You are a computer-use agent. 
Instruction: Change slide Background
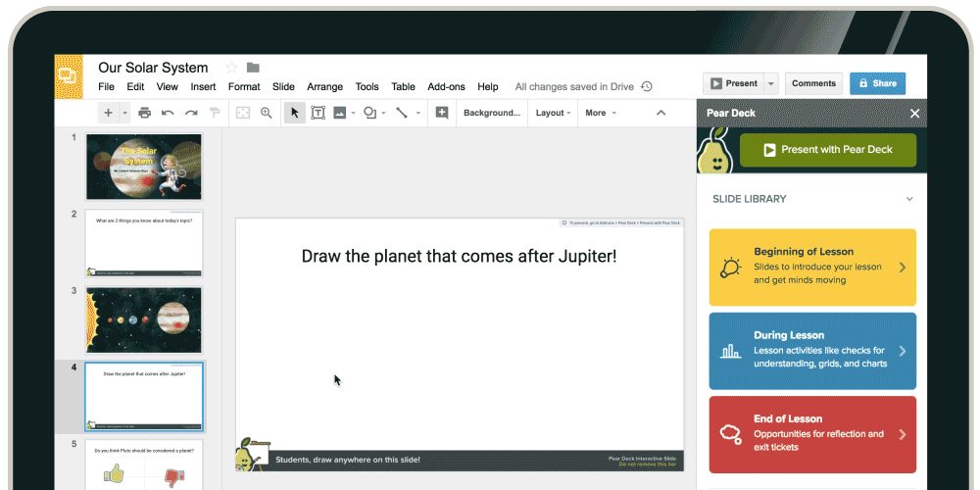pos(492,113)
